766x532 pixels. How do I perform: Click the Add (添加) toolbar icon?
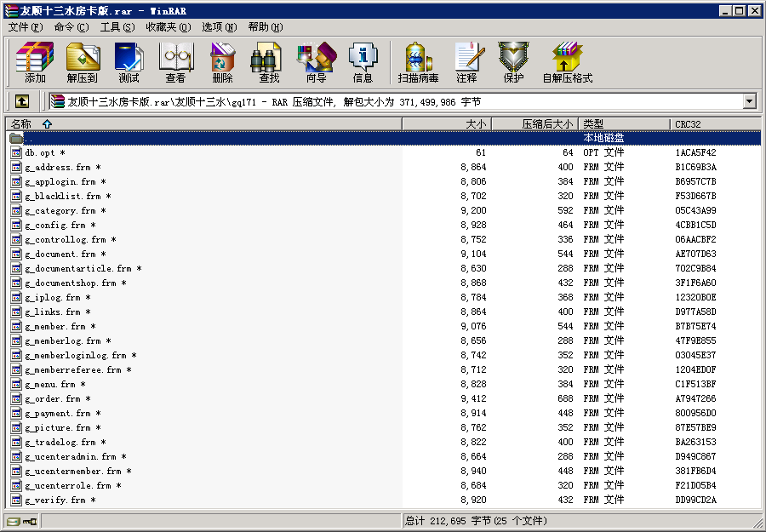35,63
